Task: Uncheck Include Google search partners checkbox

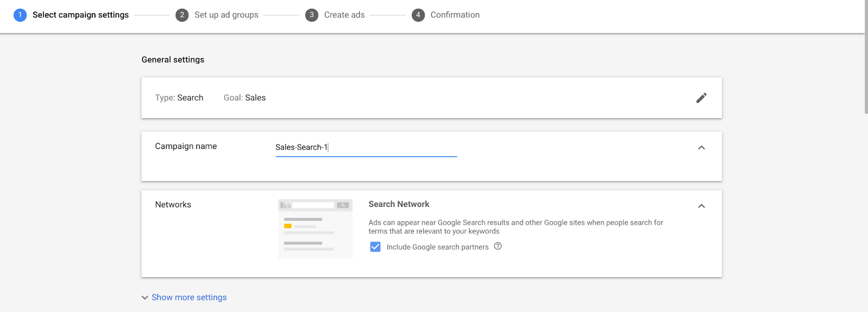Action: coord(375,247)
